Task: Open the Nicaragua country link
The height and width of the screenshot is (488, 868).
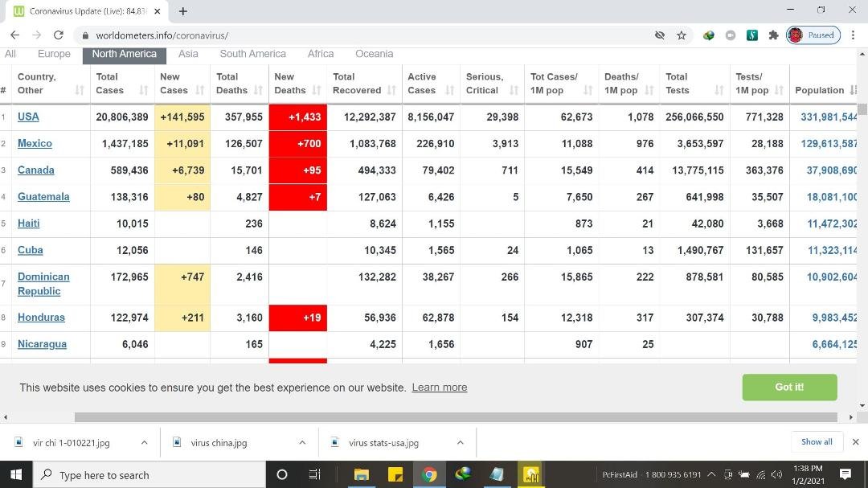Action: tap(42, 344)
